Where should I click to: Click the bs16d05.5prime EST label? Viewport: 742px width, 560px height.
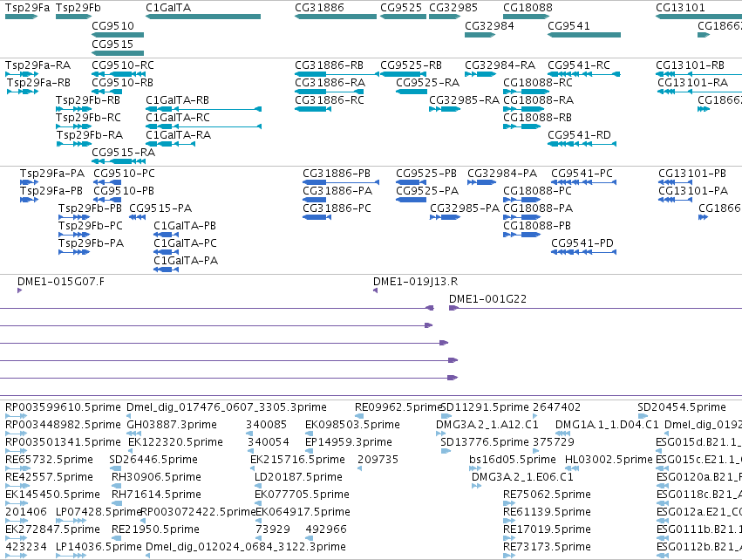513,460
